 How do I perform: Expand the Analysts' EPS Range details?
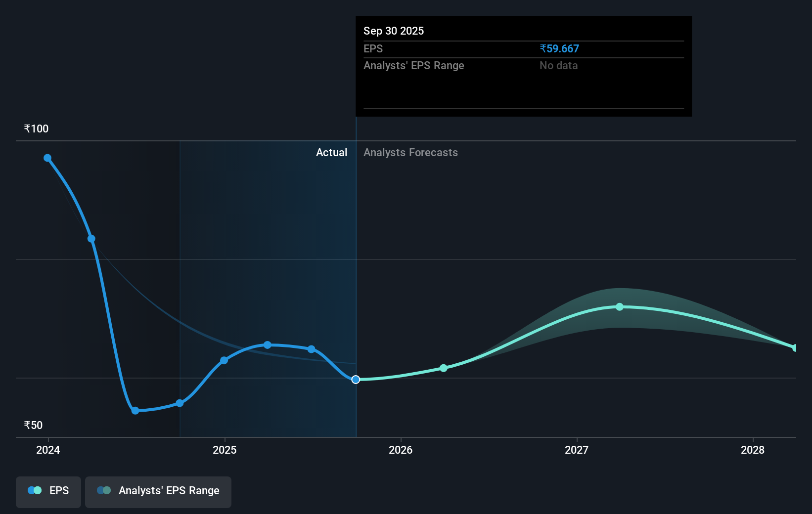413,65
